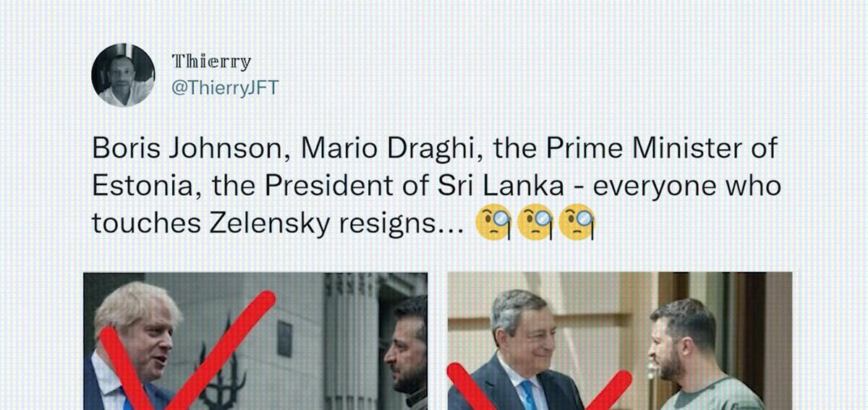
Task: Click the third monocle face emoji
Action: pos(578,223)
